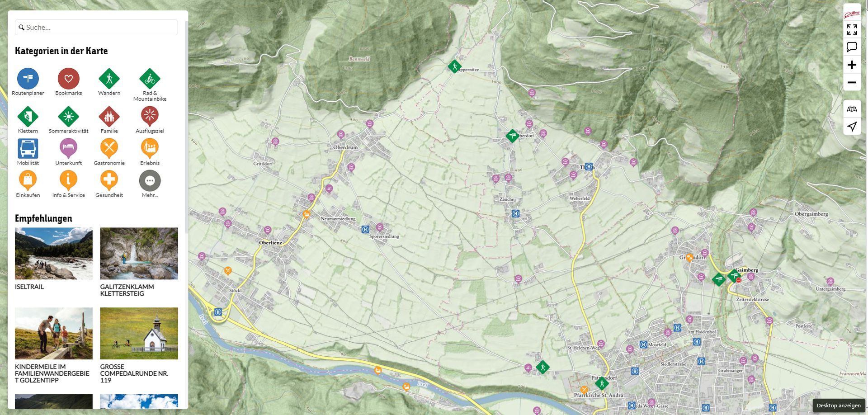Screen dimensions: 868x415
Task: Select the Einkaufen category icon
Action: (28, 180)
